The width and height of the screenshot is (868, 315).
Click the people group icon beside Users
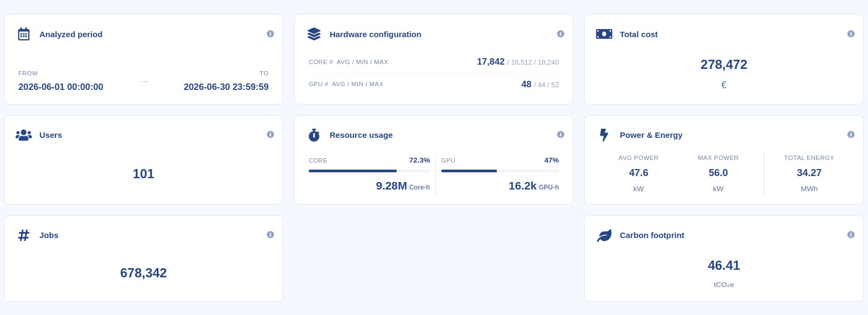(x=24, y=135)
